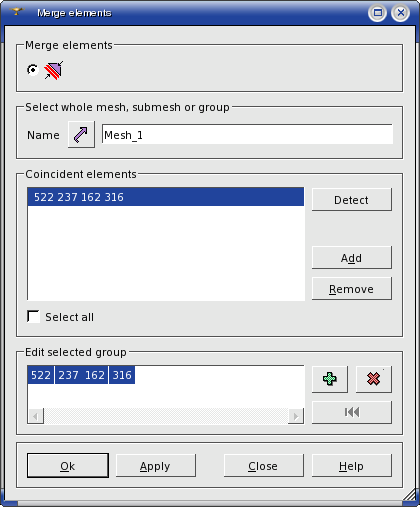Select the Merge elements radio button
Screen dimensions: 420x507
(x=33, y=70)
